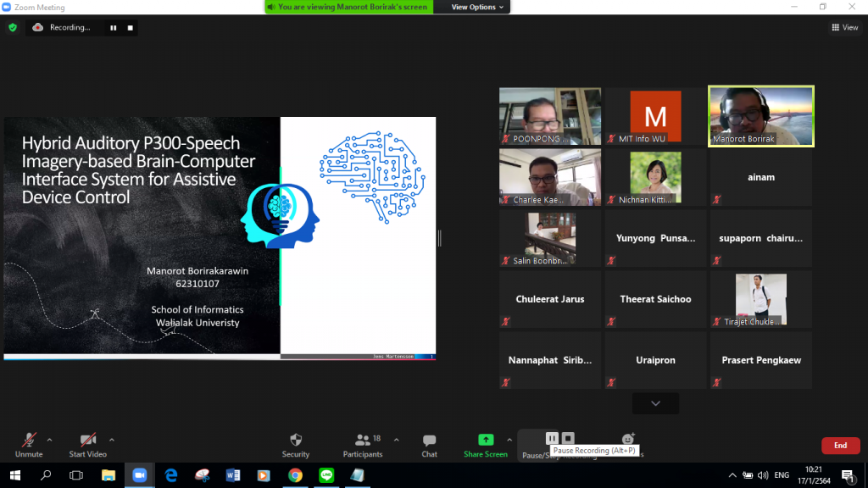Viewport: 868px width, 488px height.
Task: Pause recording using the top-left indicator
Action: click(x=113, y=27)
